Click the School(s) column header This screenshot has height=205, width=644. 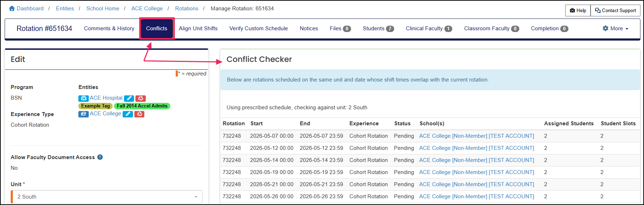(x=432, y=123)
